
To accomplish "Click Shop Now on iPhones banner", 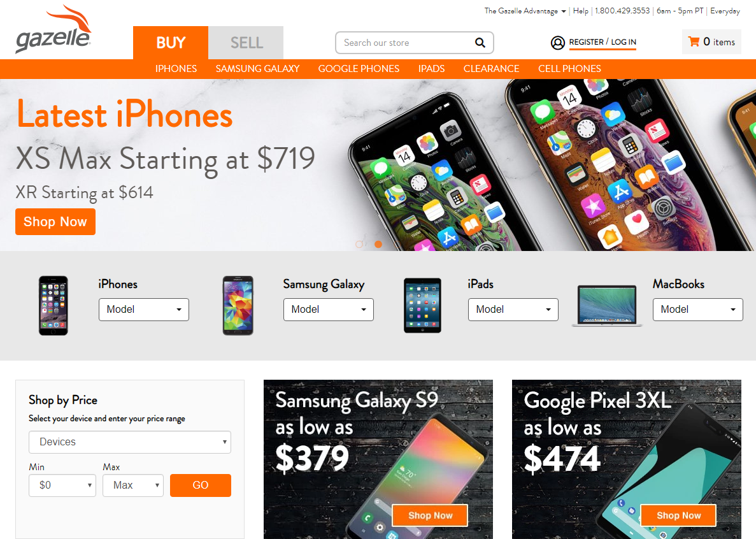I will point(55,222).
